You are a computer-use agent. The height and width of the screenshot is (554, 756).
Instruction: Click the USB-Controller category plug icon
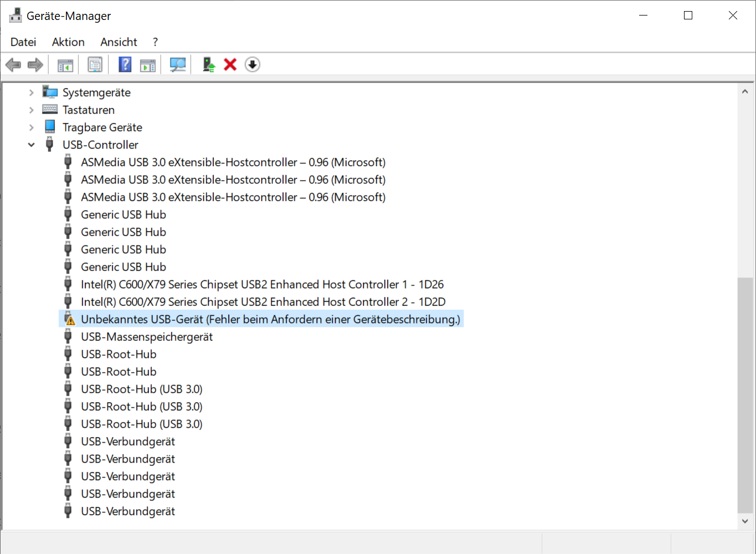pyautogui.click(x=50, y=145)
